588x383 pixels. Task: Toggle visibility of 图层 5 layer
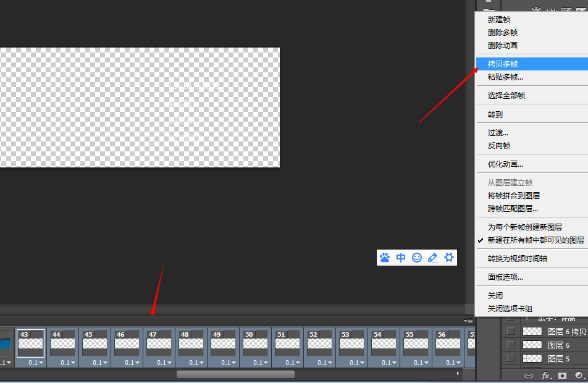(x=510, y=358)
